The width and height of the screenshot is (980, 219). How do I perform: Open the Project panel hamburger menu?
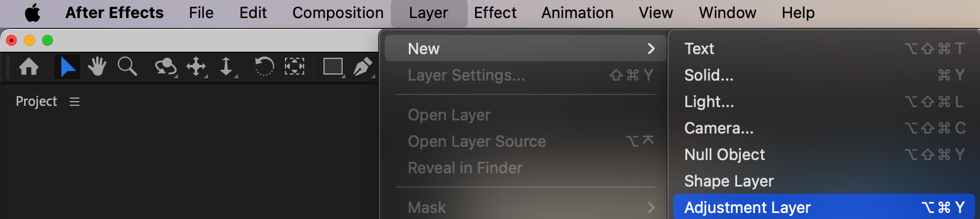[x=75, y=102]
